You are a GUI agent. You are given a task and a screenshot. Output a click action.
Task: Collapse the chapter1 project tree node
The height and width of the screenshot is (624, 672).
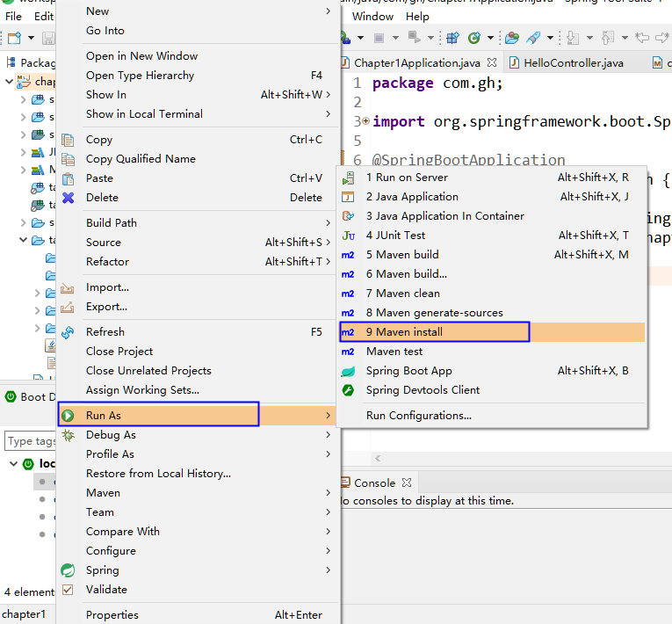click(x=9, y=81)
